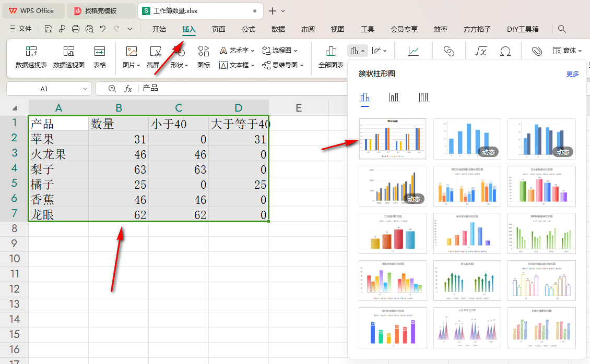The image size is (590, 364).
Task: Select the 大于等于40 header cell
Action: click(x=239, y=124)
